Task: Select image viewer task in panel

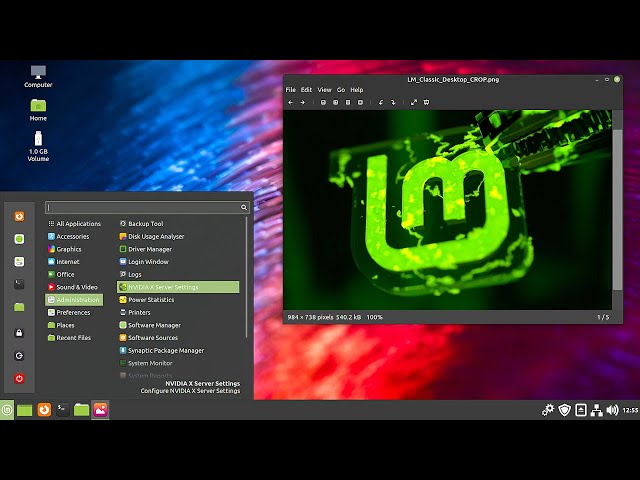Action: coord(100,410)
